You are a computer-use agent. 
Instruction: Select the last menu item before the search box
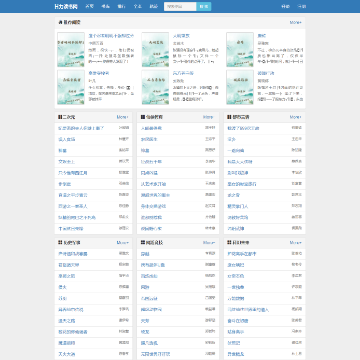tap(153, 6)
